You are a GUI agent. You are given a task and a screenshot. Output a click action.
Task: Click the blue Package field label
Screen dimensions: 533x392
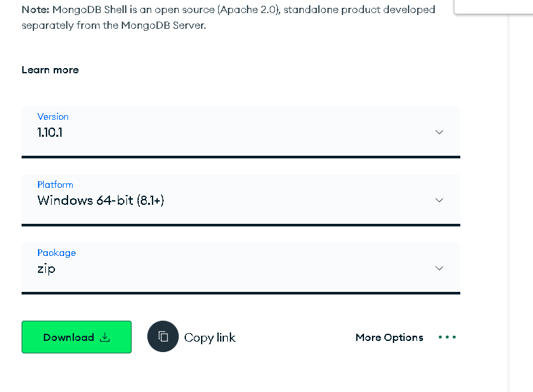click(x=56, y=253)
